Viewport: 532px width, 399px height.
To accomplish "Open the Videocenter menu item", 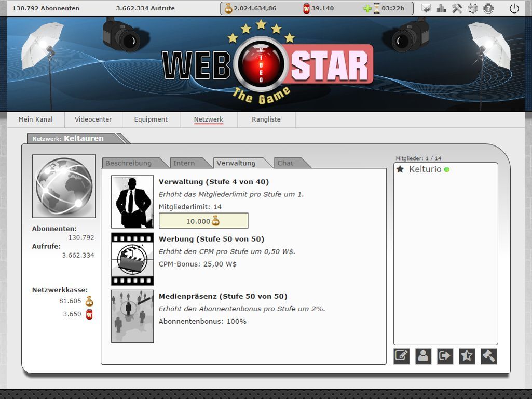I will coord(93,119).
